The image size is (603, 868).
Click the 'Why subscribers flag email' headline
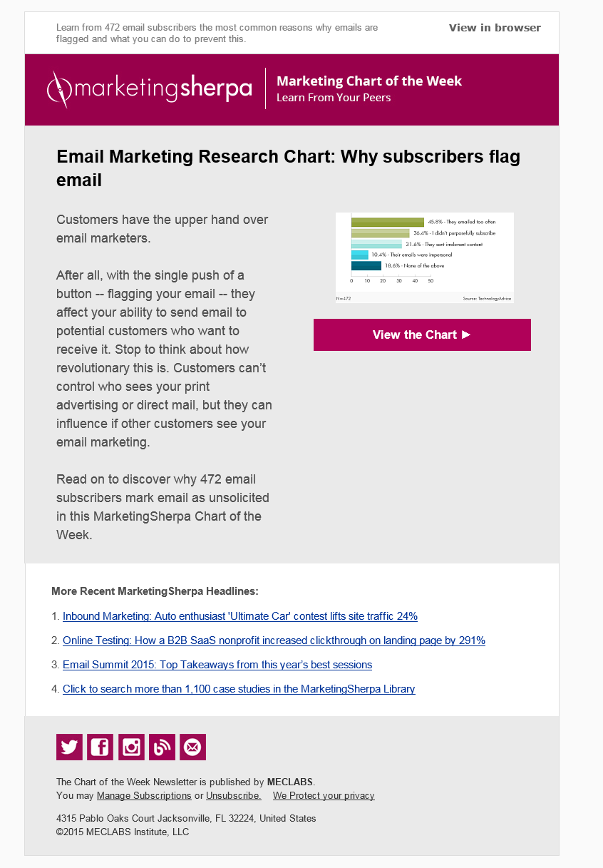(x=288, y=168)
